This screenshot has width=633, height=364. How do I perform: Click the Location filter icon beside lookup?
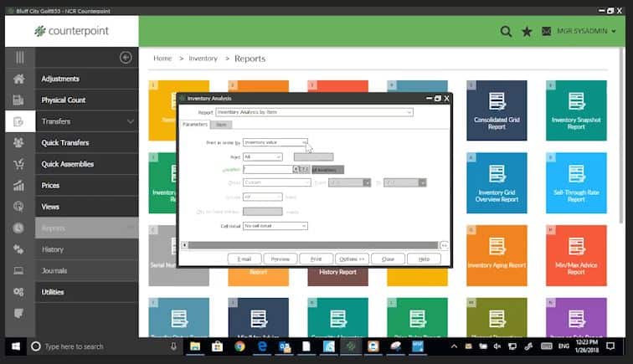click(x=305, y=170)
